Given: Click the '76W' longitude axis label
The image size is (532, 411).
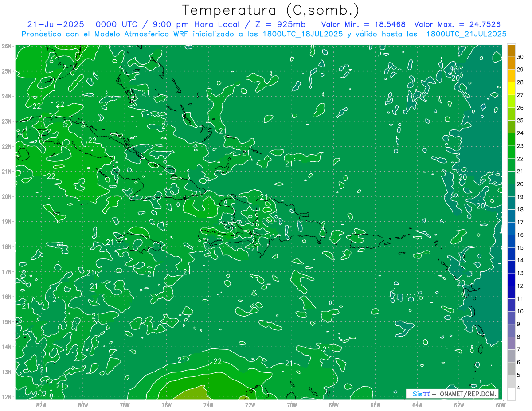Looking at the screenshot, I should coord(166,404).
